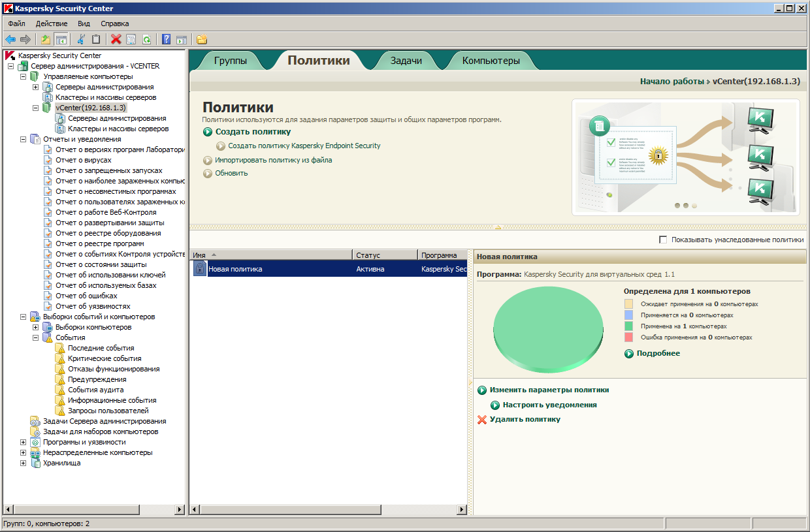Screen dimensions: 810x532
Task: Click the Kaspersky Security Center root icon
Action: (10, 55)
